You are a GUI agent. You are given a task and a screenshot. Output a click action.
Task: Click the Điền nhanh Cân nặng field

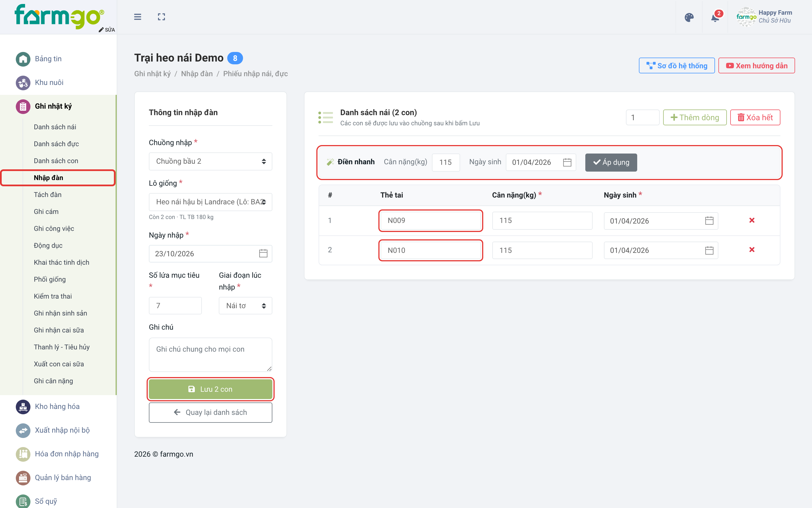(445, 162)
